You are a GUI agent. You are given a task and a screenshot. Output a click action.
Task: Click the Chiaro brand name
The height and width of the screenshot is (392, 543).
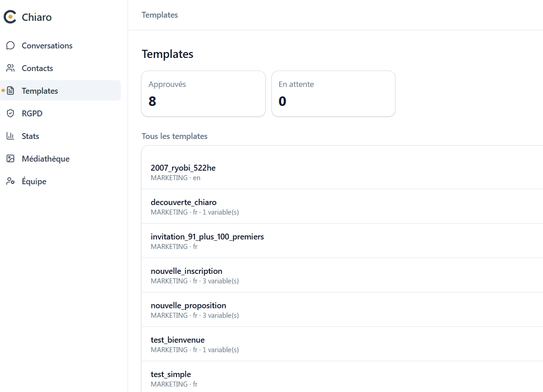(x=37, y=17)
